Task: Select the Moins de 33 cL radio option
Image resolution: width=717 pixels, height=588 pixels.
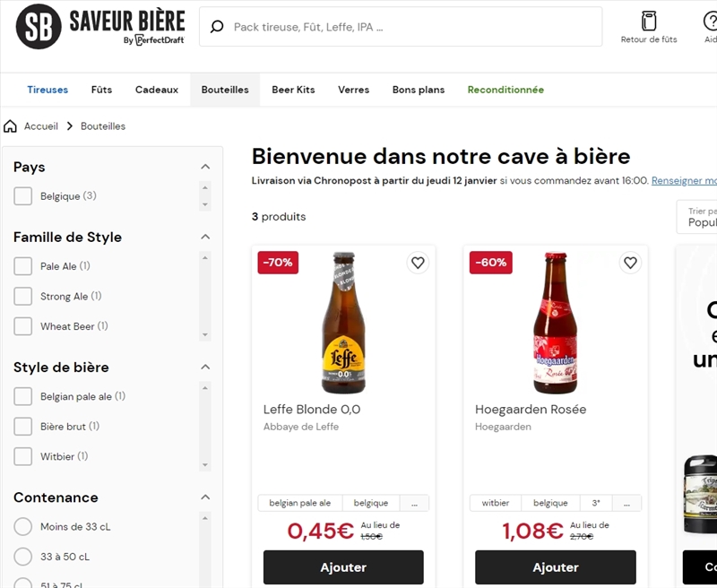Action: 23,528
